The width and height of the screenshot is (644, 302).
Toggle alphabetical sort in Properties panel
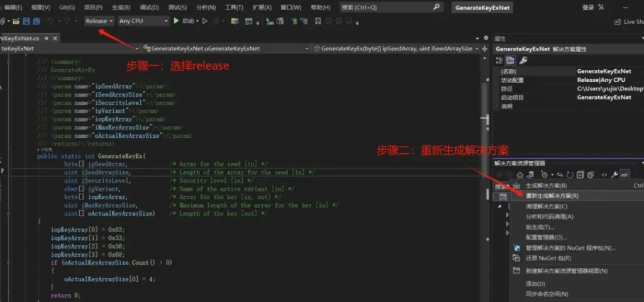(511, 60)
